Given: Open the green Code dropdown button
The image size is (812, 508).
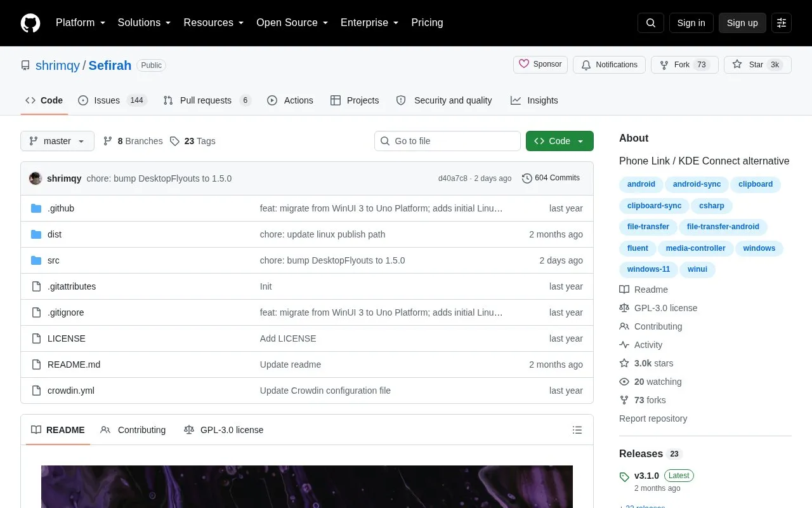Looking at the screenshot, I should (x=560, y=141).
